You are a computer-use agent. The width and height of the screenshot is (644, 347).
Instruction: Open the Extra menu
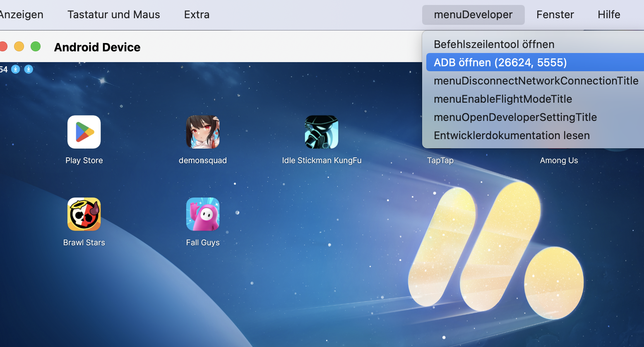197,15
